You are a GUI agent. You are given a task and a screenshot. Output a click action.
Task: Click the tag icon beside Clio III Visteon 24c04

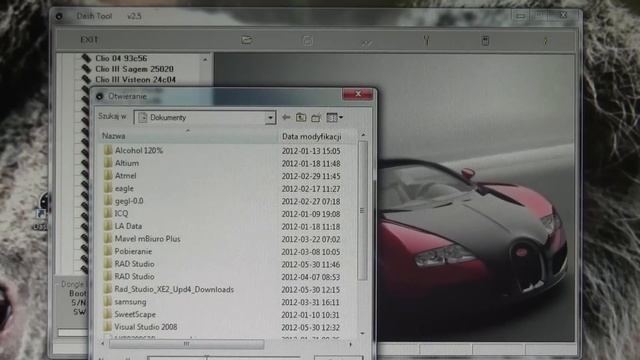click(x=86, y=80)
